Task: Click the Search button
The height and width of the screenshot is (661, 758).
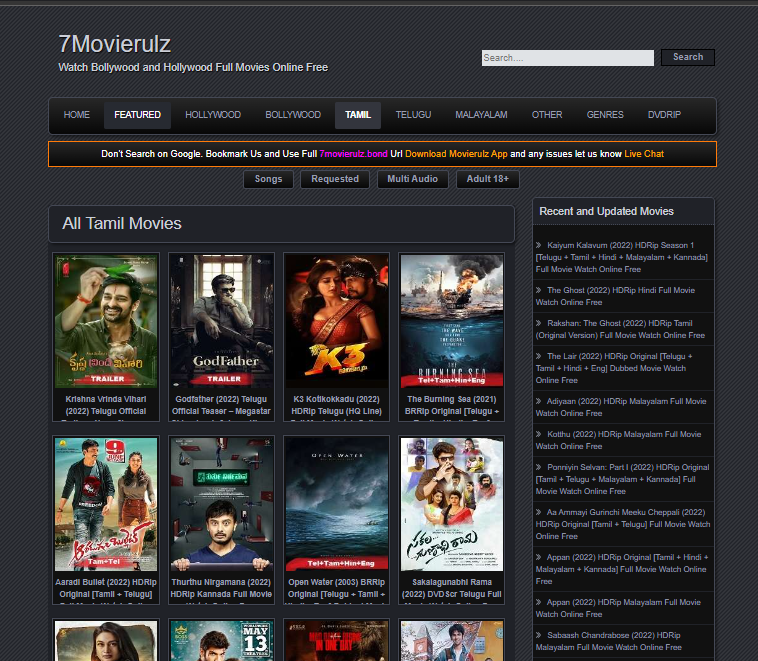Action: tap(687, 57)
